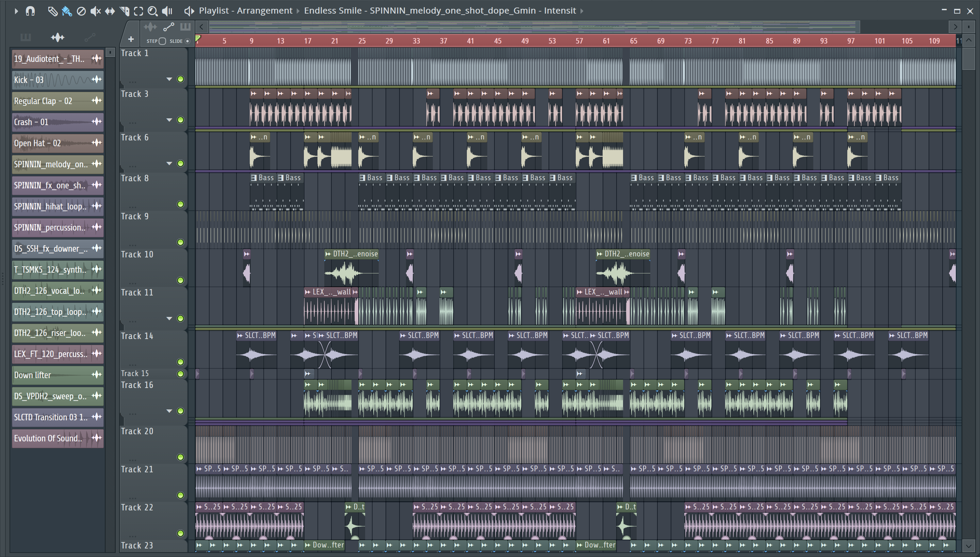The image size is (980, 557).
Task: Select SLCTD Transition 03 in picker
Action: (x=58, y=417)
